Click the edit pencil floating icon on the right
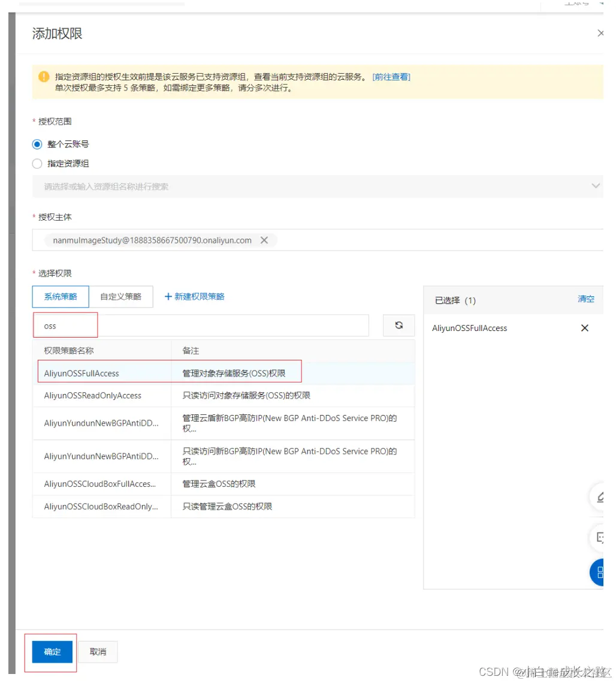Image resolution: width=616 pixels, height=683 pixels. (599, 498)
